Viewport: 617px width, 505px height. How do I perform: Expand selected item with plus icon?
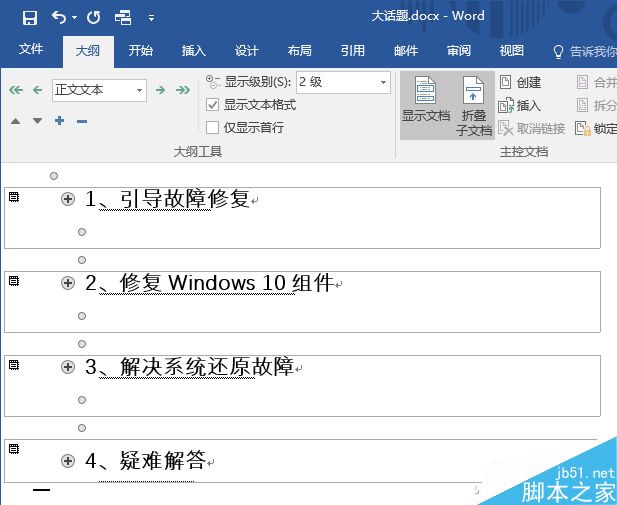tap(59, 120)
